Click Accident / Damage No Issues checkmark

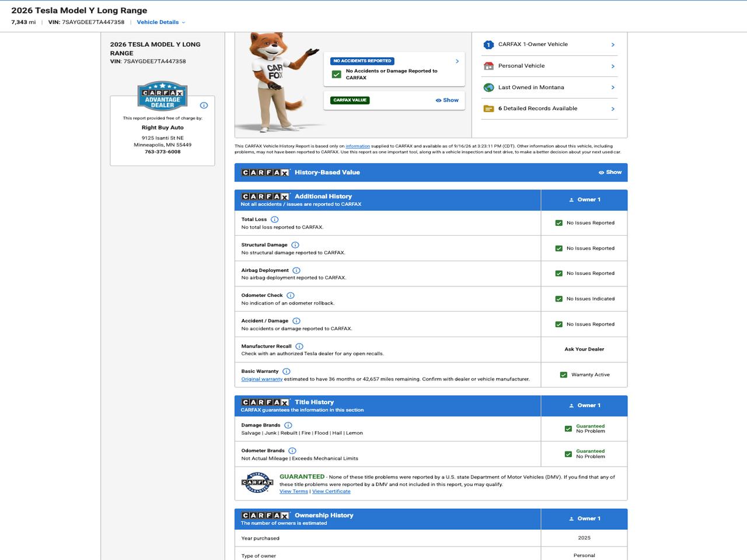click(x=559, y=324)
